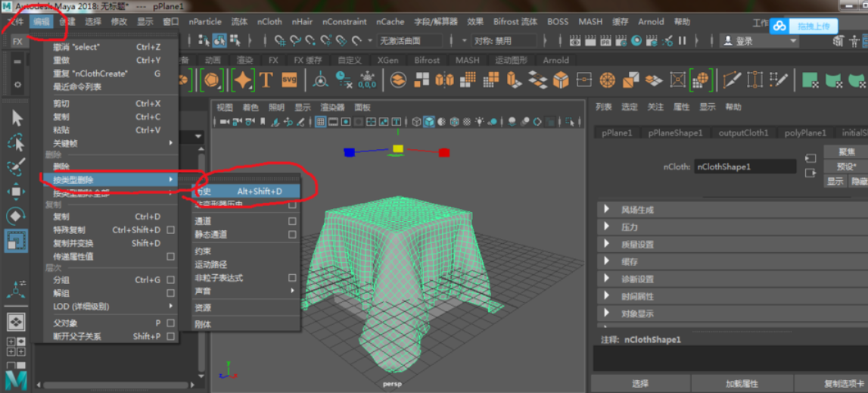
Task: Toggle the film gate button in viewport toolbar
Action: (333, 121)
